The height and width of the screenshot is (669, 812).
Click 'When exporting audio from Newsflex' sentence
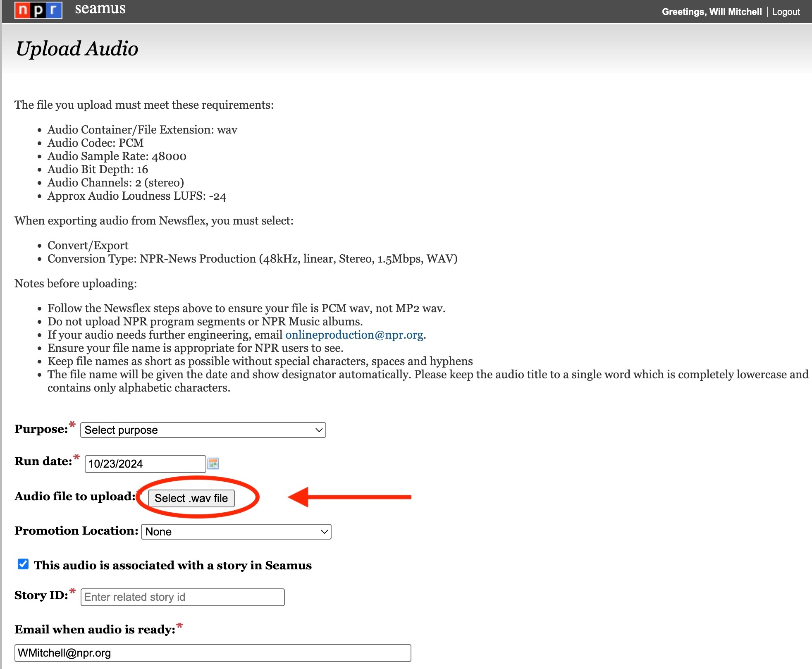154,221
